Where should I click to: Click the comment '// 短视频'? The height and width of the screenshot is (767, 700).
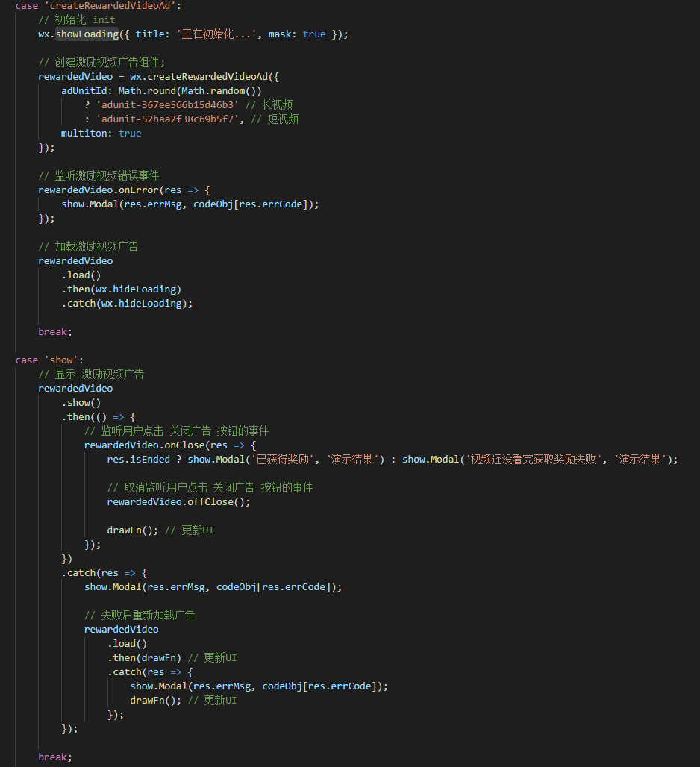tap(275, 119)
